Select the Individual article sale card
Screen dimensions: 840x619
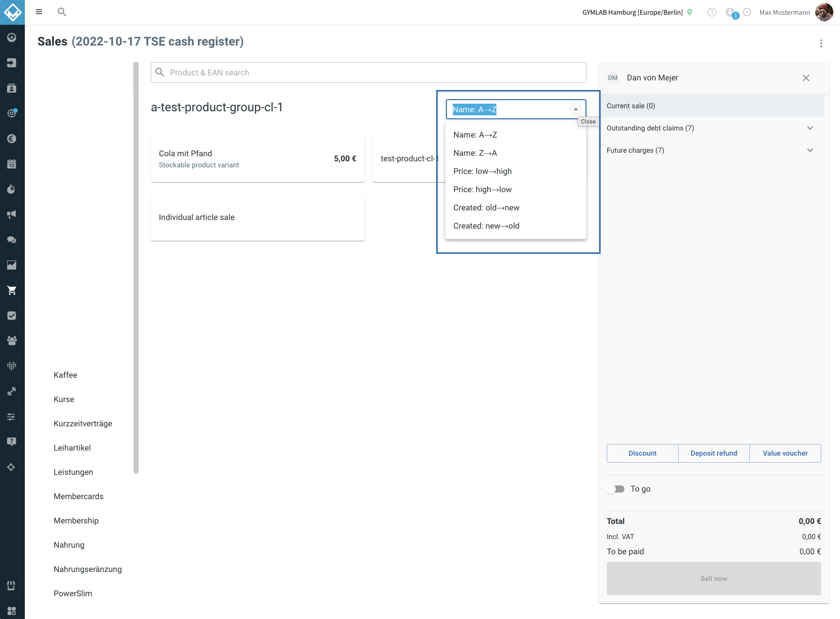[258, 217]
